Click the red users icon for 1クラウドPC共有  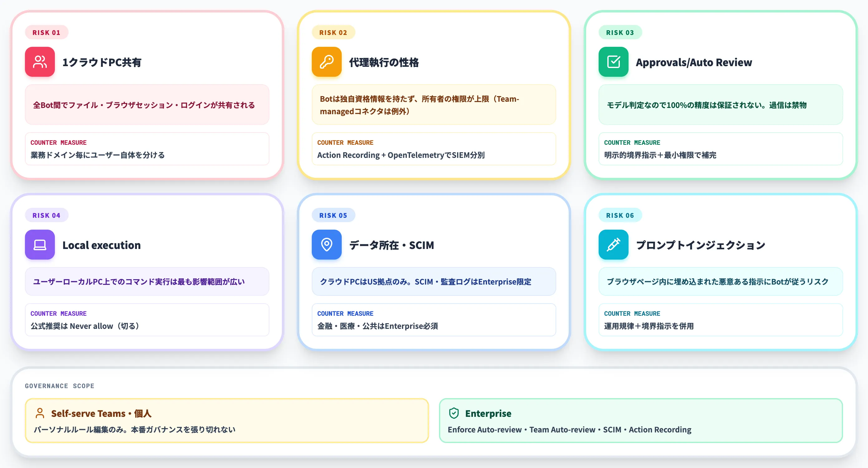click(x=40, y=62)
